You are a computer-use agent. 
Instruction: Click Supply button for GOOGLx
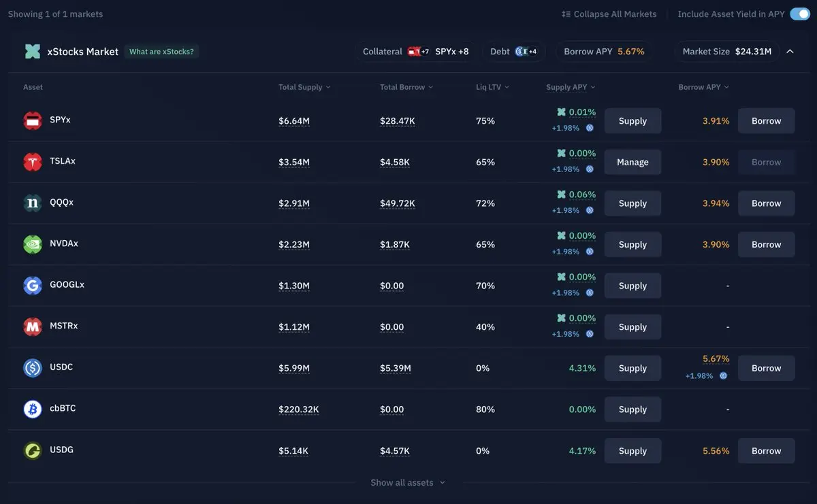(x=632, y=286)
